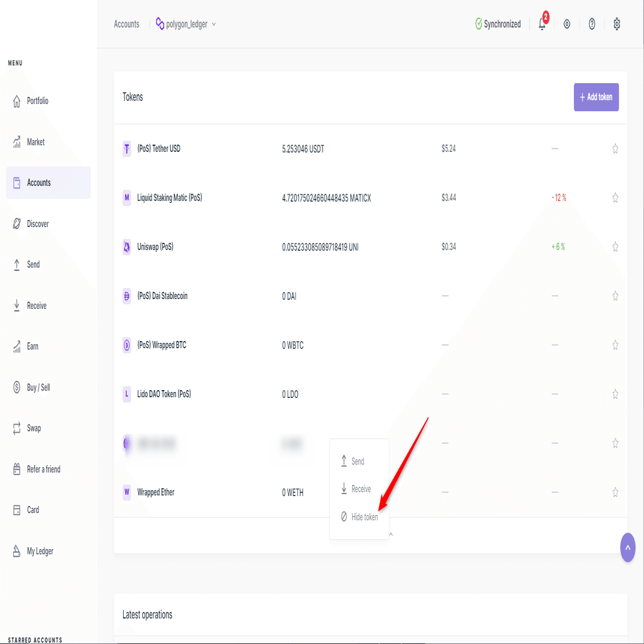Click the My Ledger device icon
This screenshot has width=644, height=644.
(16, 551)
